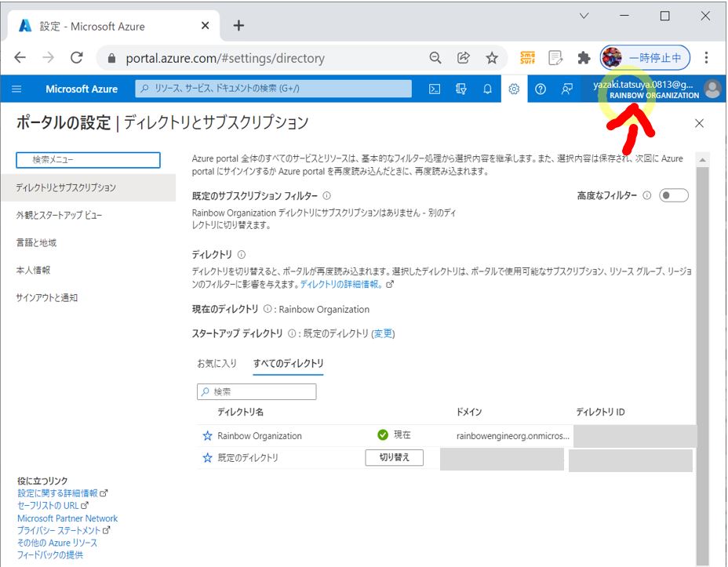The image size is (728, 567).
Task: Open a new browser tab
Action: tap(238, 26)
